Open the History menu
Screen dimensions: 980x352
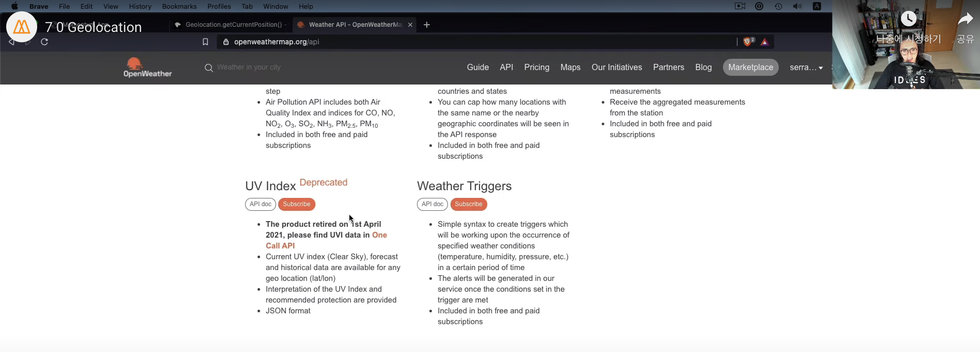tap(140, 6)
